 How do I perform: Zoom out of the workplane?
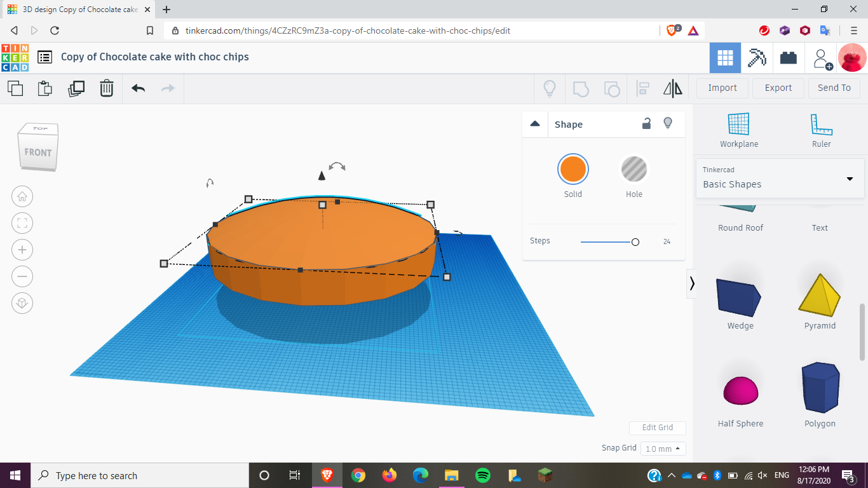(22, 276)
